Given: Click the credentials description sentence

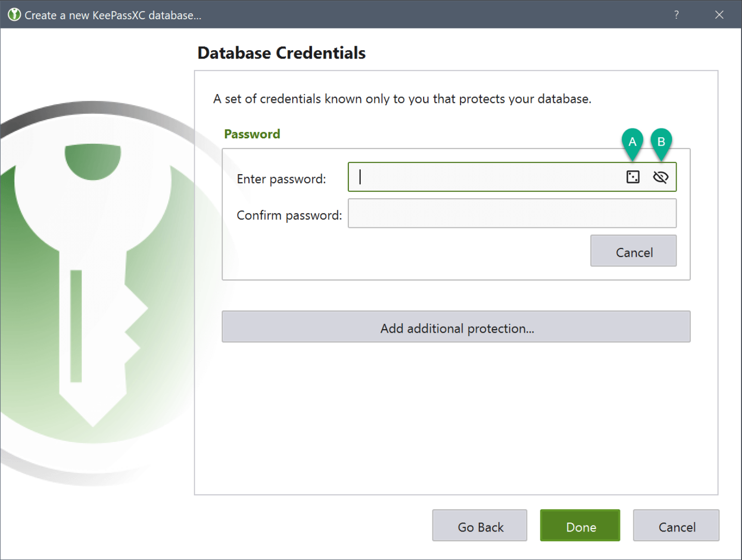Looking at the screenshot, I should (402, 99).
